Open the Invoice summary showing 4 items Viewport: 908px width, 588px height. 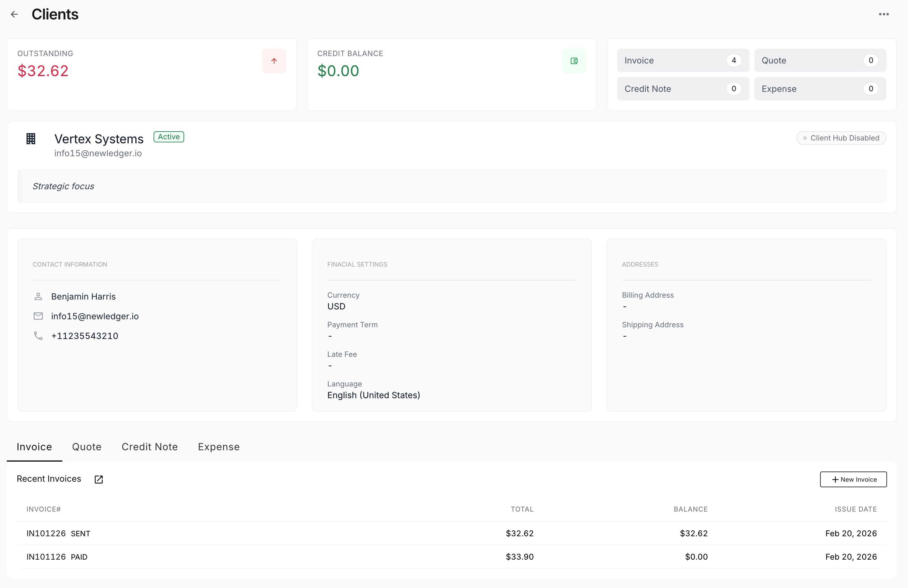tap(682, 60)
